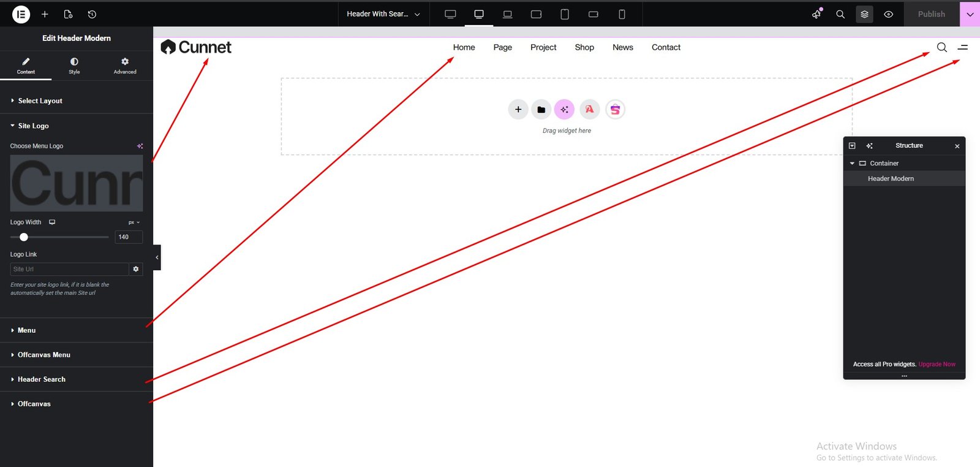Toggle preview mode with the eye icon
Screen dimensions: 980x467
pyautogui.click(x=888, y=14)
